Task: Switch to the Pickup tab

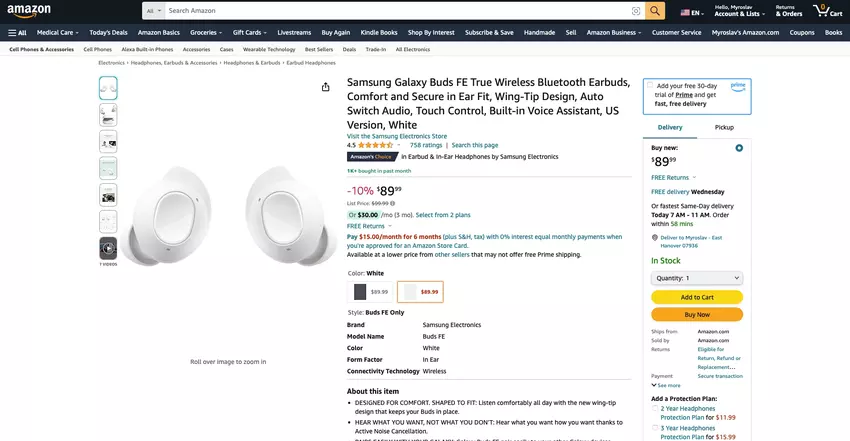Action: click(x=724, y=128)
